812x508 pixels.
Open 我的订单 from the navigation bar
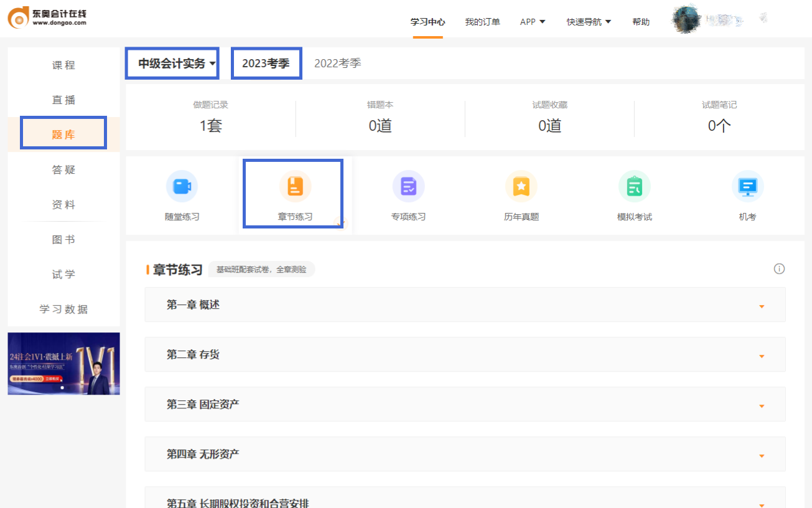coord(482,21)
